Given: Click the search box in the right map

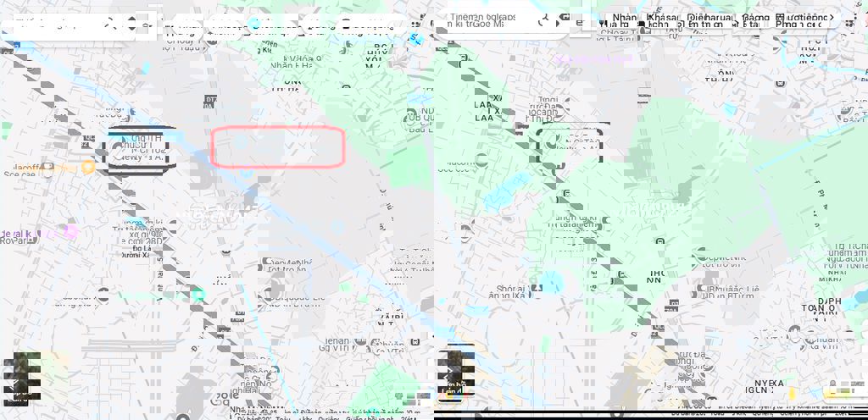Looking at the screenshot, I should [492, 21].
